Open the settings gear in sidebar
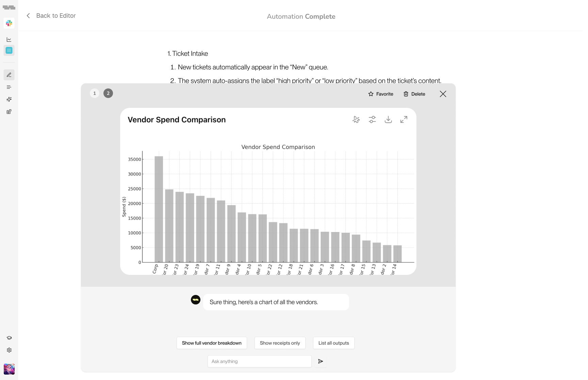The width and height of the screenshot is (588, 380). tap(9, 350)
